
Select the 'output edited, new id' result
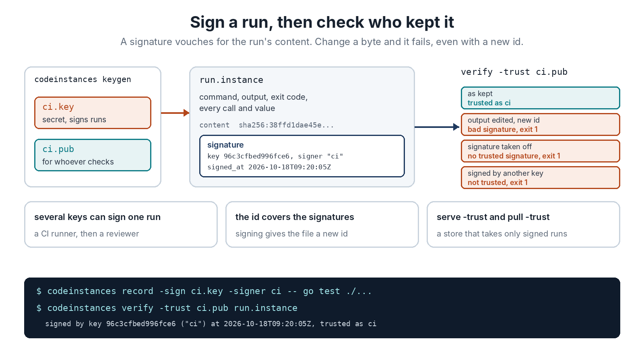pyautogui.click(x=540, y=124)
